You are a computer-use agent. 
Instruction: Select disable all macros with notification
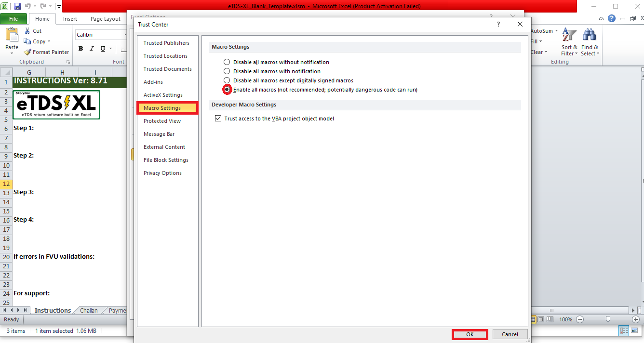[x=227, y=71]
